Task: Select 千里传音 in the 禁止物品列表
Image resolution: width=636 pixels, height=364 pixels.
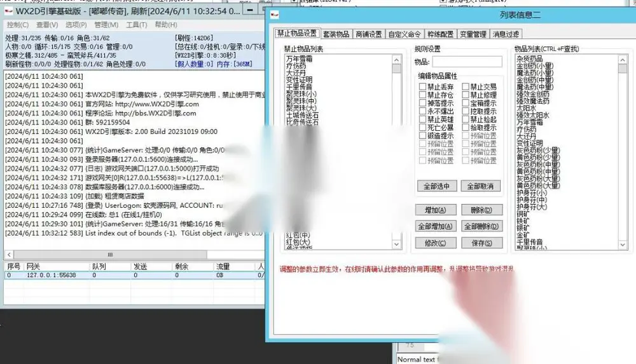Action: (299, 87)
